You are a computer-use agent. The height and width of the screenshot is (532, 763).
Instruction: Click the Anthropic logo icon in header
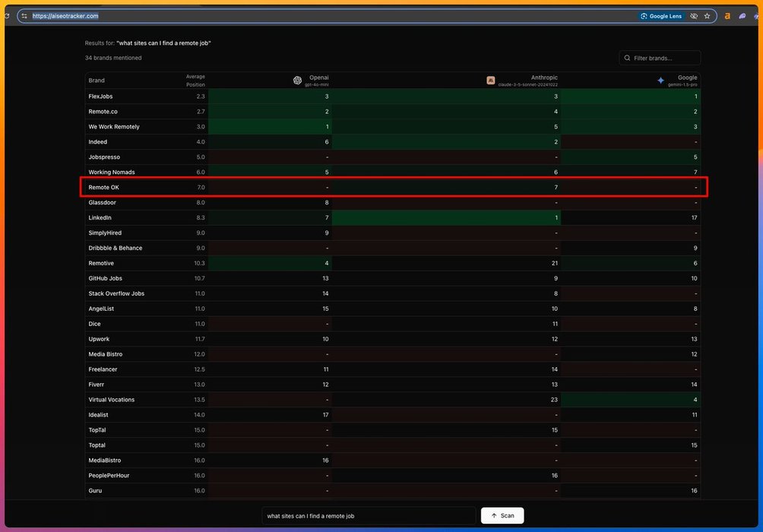coord(491,81)
